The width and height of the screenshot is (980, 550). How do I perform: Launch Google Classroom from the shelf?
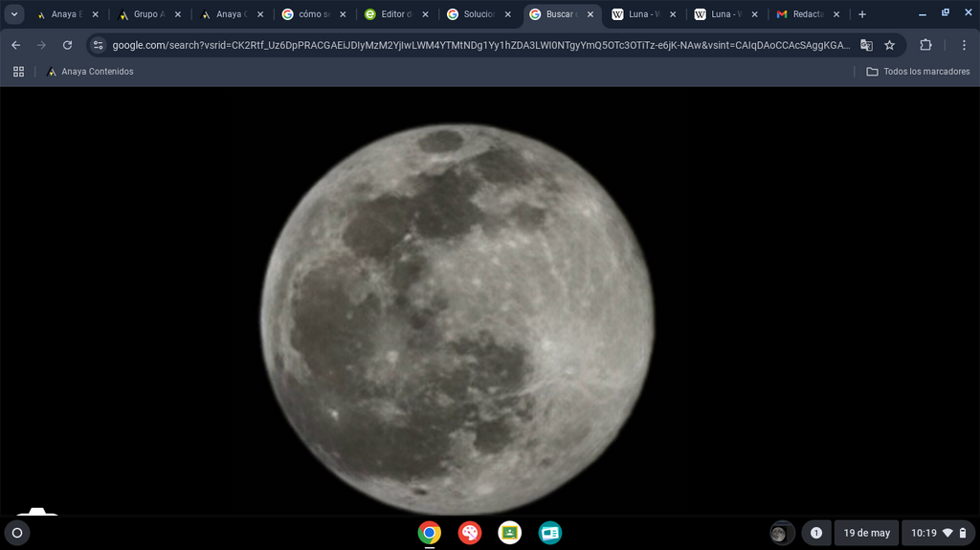click(510, 533)
